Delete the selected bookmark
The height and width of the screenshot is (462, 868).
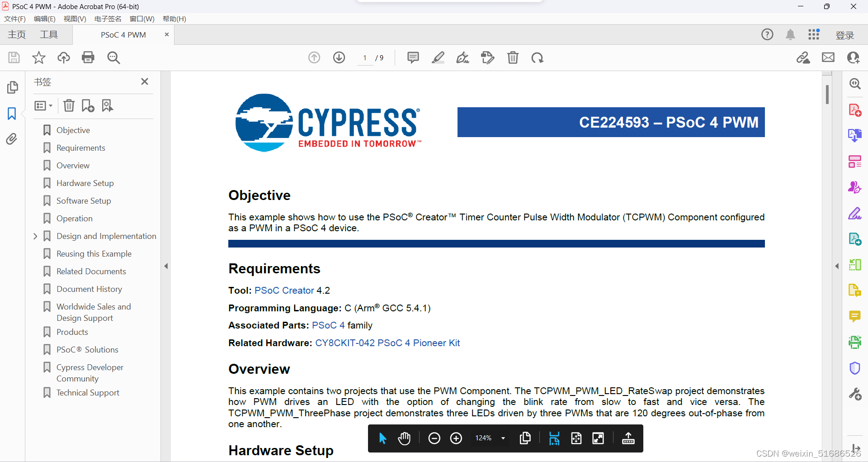(69, 105)
